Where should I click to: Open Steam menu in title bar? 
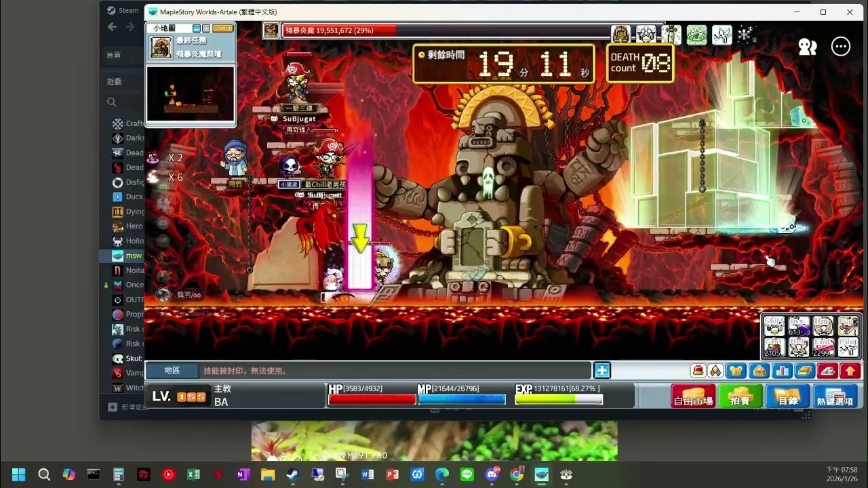coord(123,10)
